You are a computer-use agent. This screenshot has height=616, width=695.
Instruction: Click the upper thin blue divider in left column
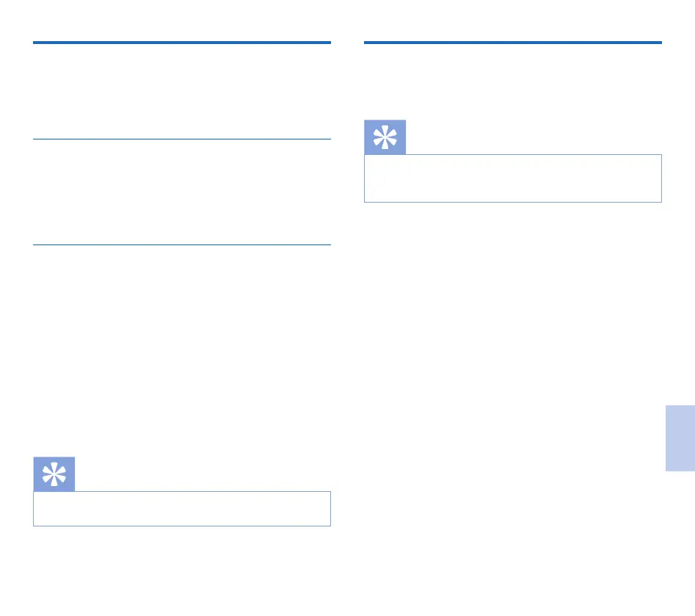(181, 139)
